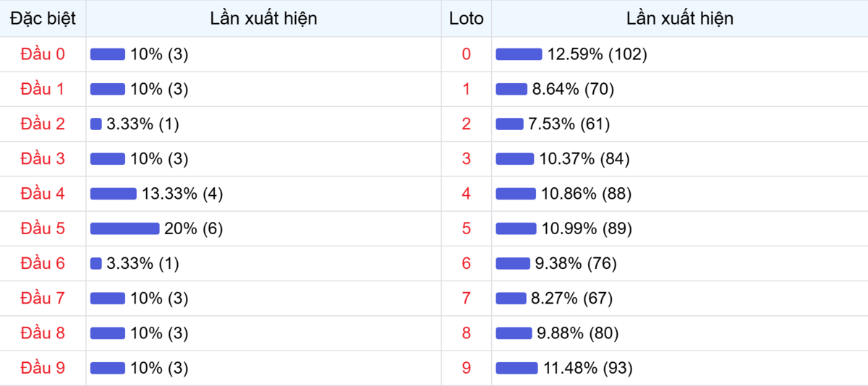The height and width of the screenshot is (386, 868).
Task: Select the red Loto number 3
Action: click(x=466, y=159)
